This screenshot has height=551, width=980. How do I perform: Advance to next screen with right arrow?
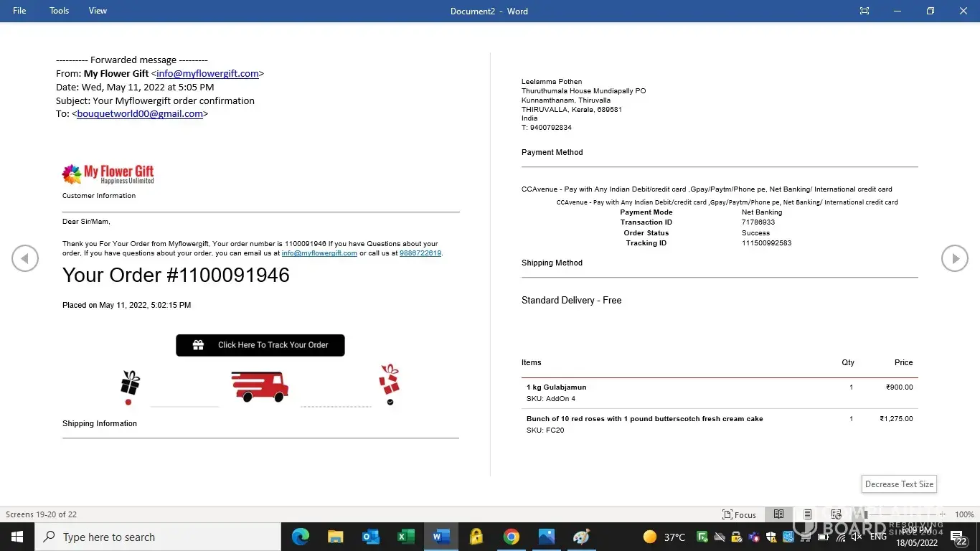(x=954, y=258)
